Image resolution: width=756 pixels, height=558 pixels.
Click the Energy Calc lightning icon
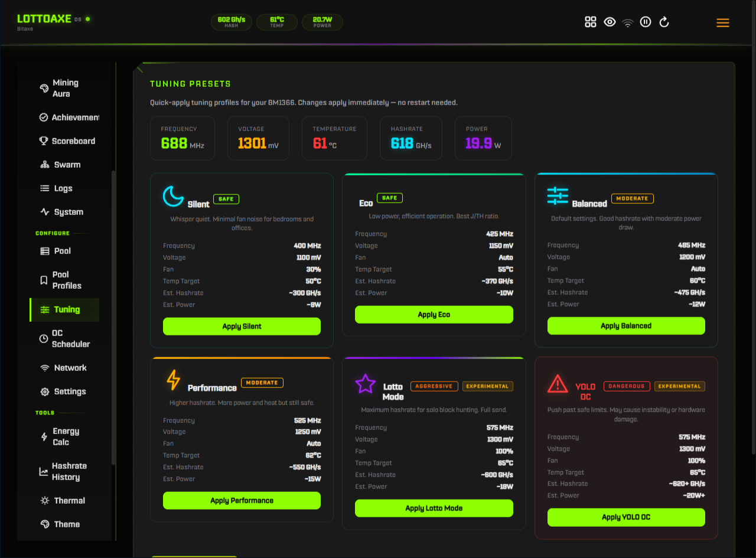[x=44, y=437]
